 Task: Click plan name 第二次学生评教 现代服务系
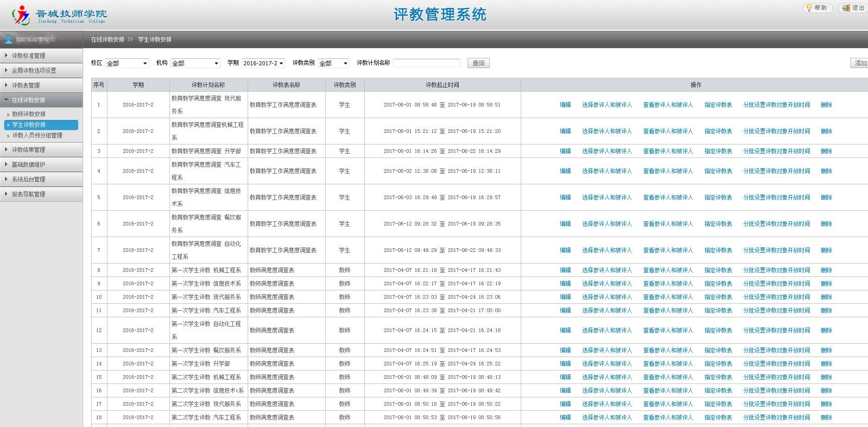click(206, 404)
